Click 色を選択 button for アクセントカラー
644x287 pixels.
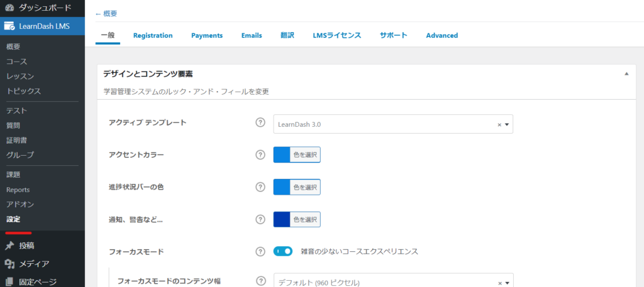point(305,154)
